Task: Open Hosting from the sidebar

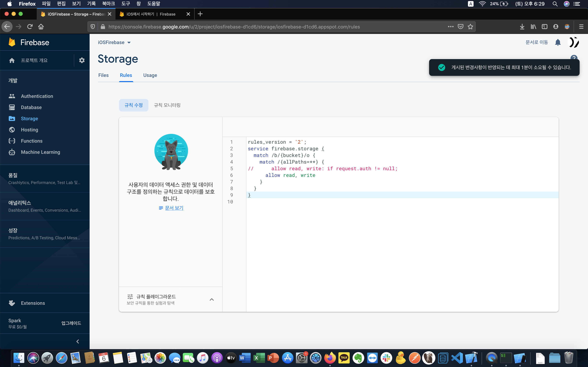Action: coord(29,130)
